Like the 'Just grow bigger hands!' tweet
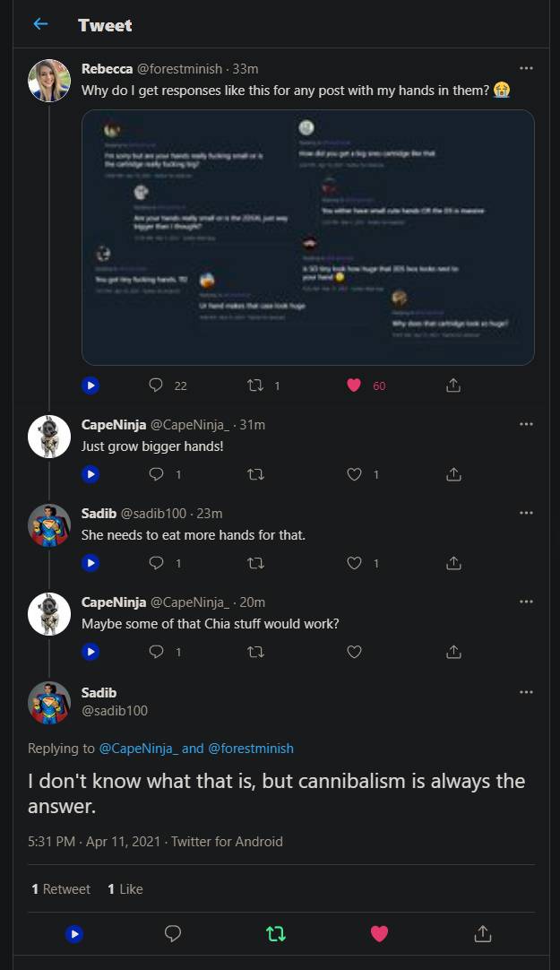This screenshot has width=560, height=970. coord(354,474)
